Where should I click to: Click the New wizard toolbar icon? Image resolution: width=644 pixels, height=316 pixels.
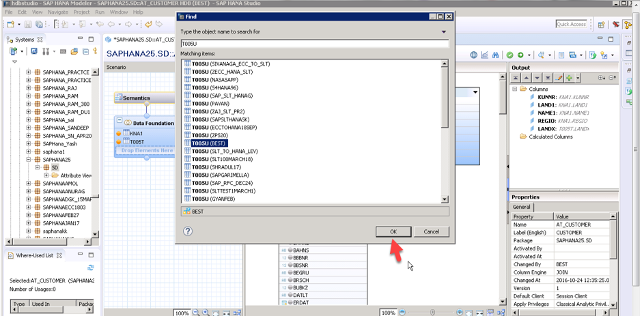click(11, 25)
